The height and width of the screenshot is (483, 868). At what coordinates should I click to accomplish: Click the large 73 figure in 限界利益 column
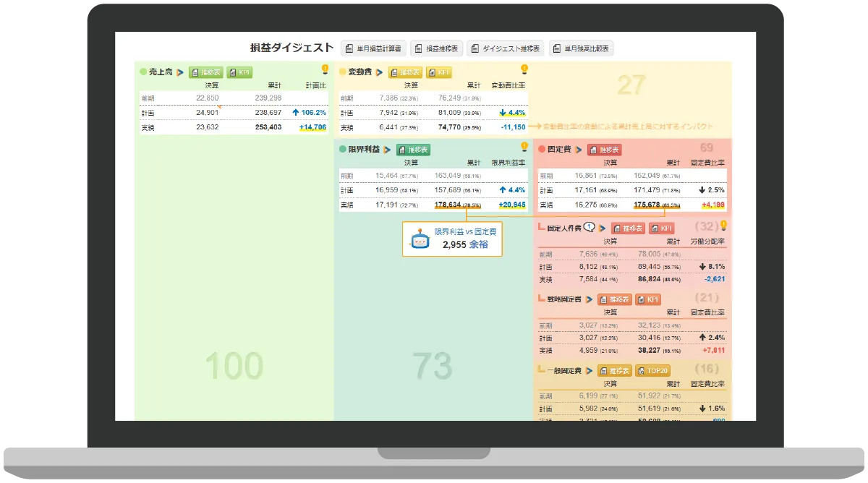433,366
